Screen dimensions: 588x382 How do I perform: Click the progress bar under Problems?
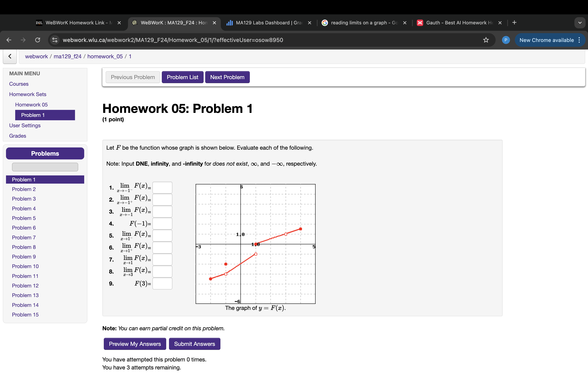(x=45, y=167)
